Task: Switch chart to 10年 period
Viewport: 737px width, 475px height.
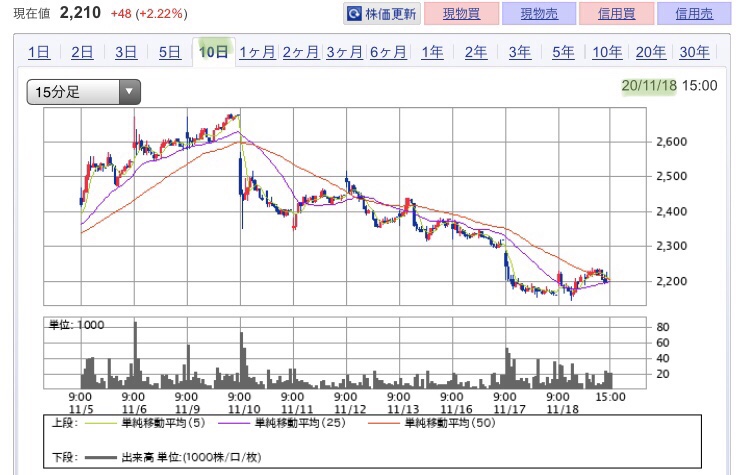Action: click(607, 52)
